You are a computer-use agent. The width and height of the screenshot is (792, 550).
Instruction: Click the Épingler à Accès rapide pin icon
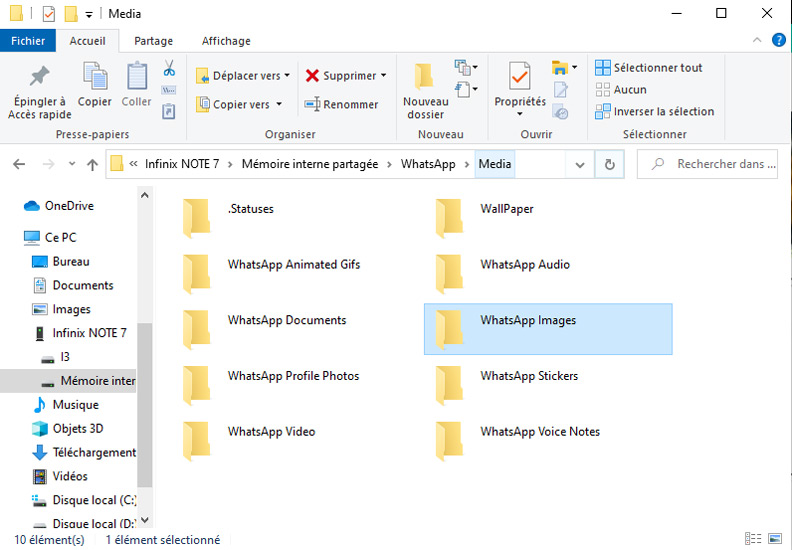(39, 78)
